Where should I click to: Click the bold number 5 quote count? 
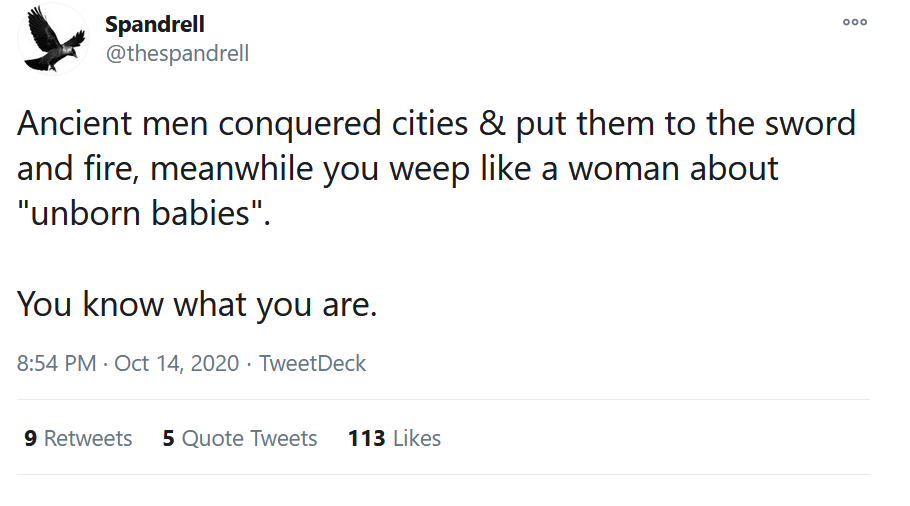tap(168, 438)
